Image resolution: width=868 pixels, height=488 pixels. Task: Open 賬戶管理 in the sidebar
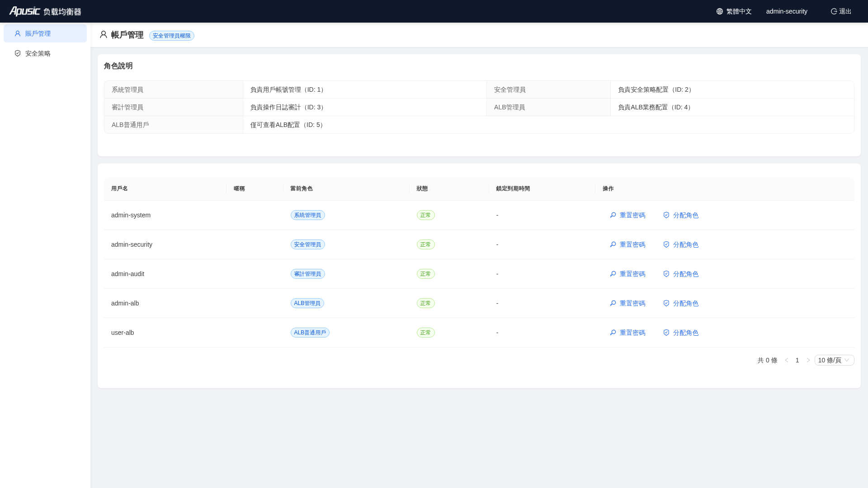pos(45,33)
